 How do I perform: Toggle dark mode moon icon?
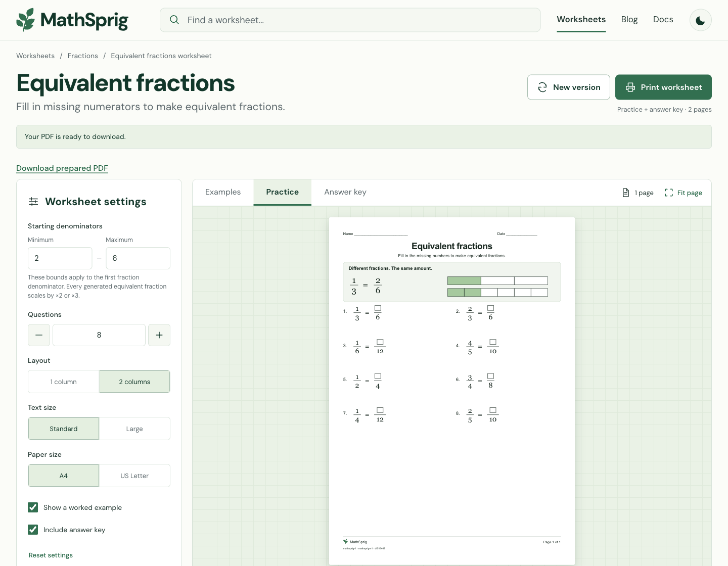coord(701,20)
